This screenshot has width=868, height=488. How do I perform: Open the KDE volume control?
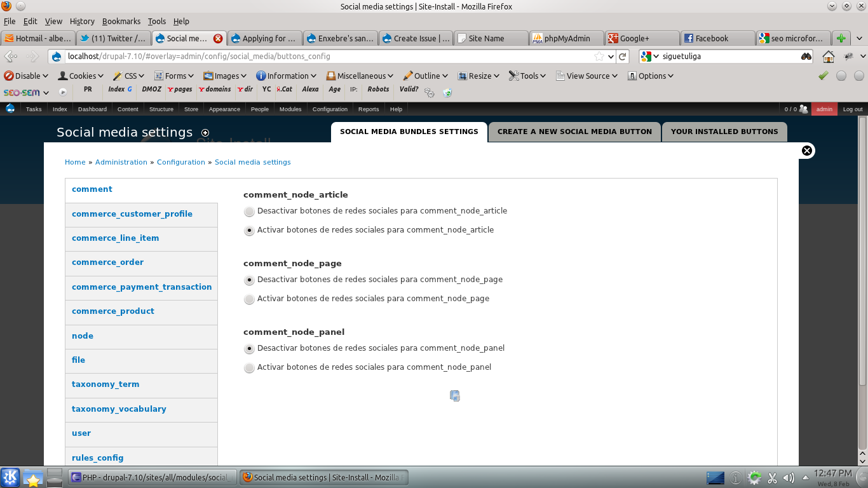[789, 478]
